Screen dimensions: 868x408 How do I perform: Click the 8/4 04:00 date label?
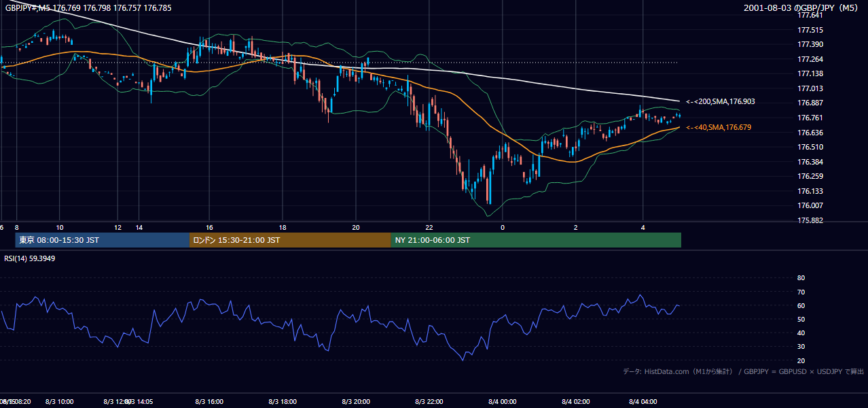point(643,402)
